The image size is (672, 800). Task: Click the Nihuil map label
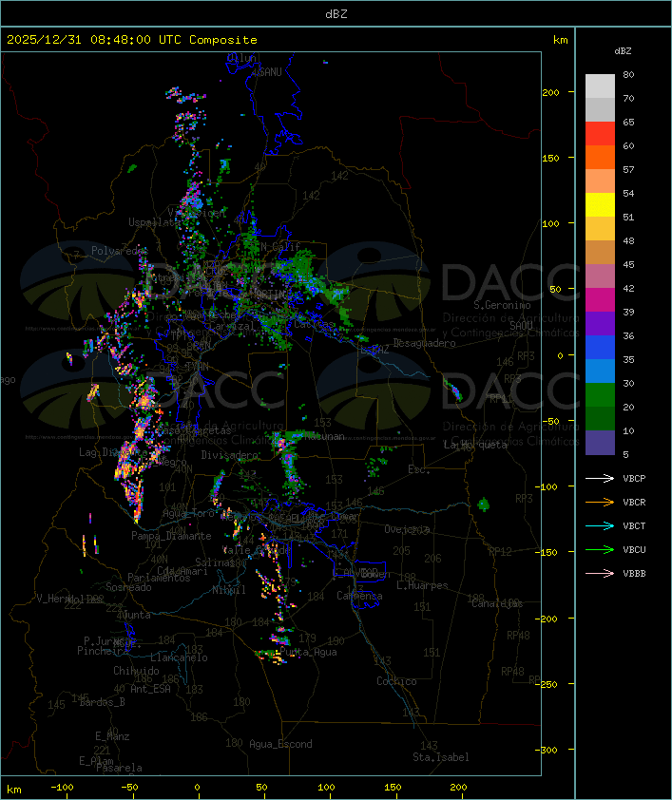pos(229,590)
